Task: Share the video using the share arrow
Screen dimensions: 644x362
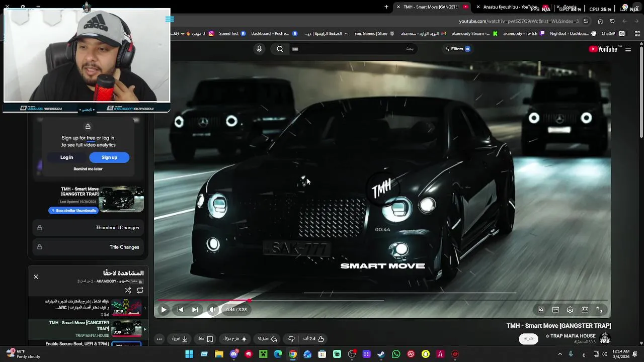Action: point(268,339)
